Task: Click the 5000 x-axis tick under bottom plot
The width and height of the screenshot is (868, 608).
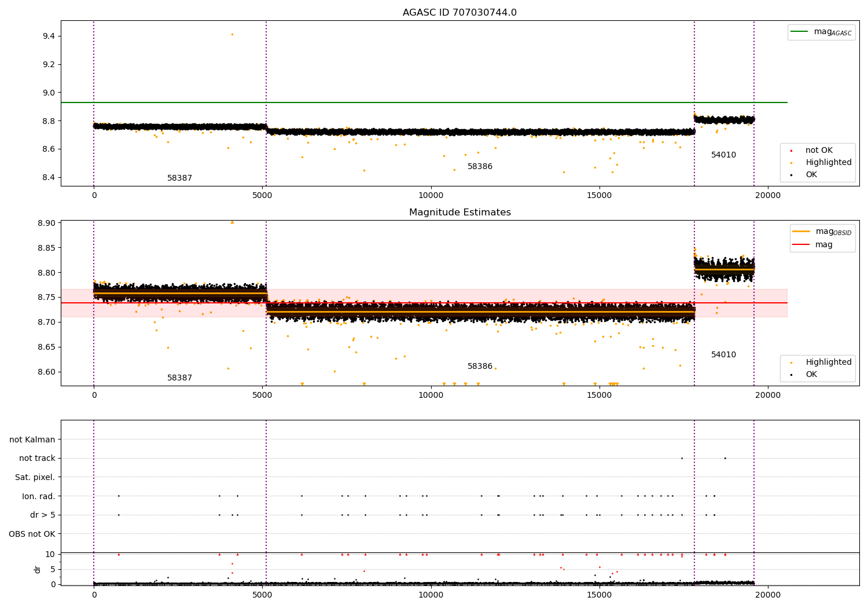Action: 262,595
